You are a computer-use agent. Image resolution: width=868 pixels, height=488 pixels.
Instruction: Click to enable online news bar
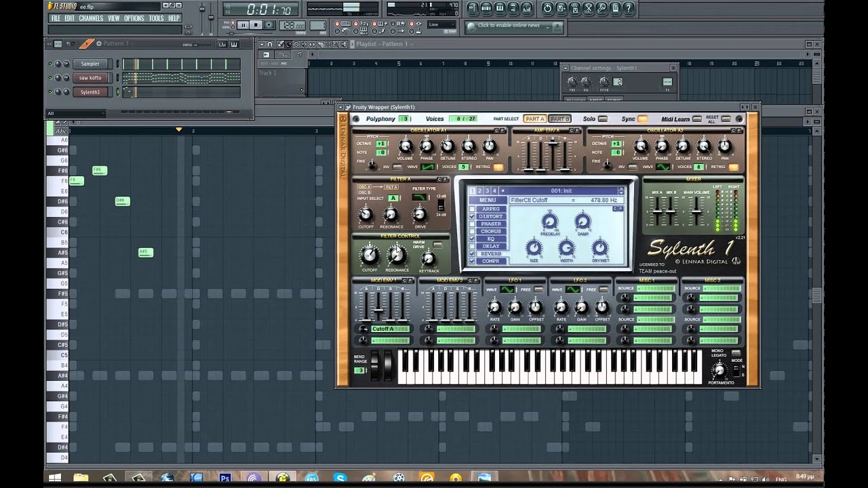(x=514, y=26)
